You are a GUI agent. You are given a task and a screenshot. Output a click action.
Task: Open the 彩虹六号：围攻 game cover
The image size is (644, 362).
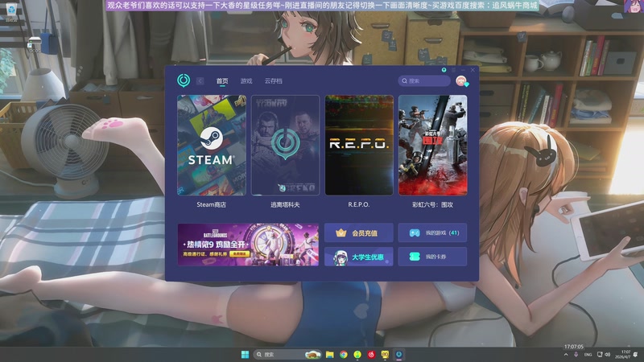coord(432,146)
